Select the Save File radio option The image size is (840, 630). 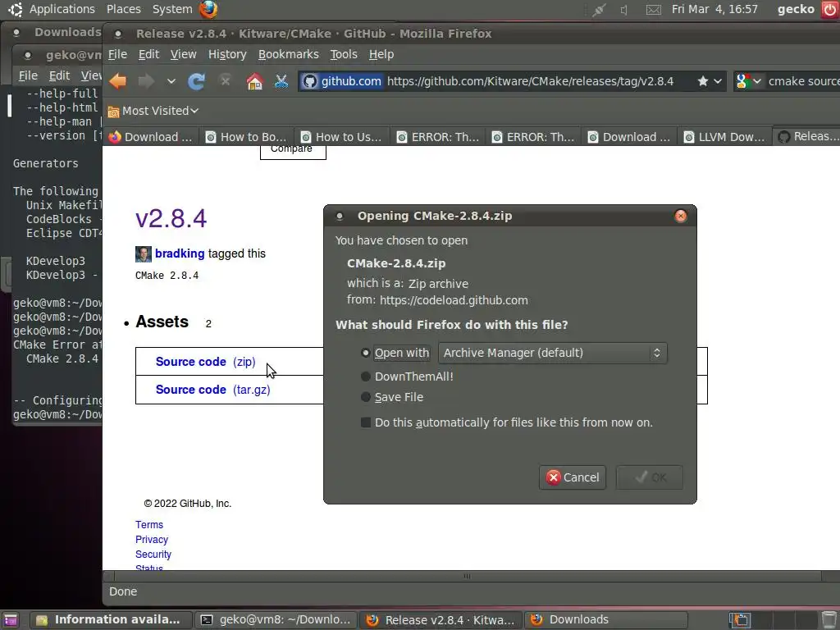click(x=366, y=397)
